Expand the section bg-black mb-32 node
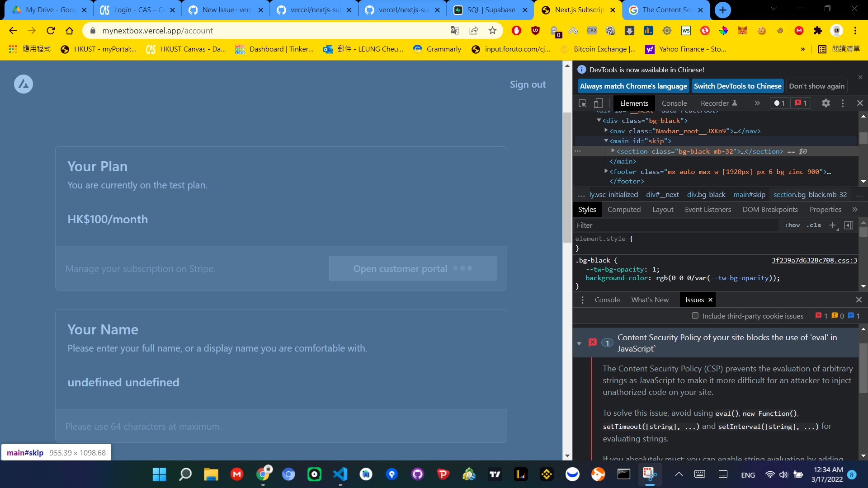The image size is (868, 488). tap(613, 151)
